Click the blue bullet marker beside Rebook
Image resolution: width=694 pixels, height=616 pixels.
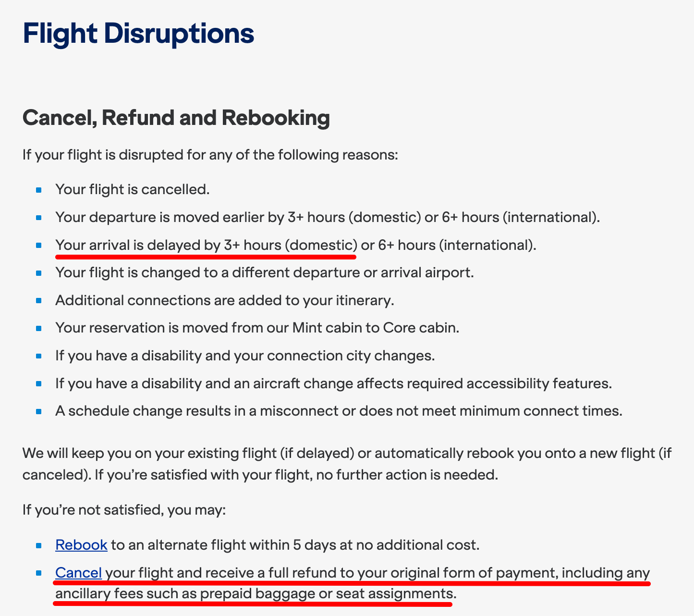pyautogui.click(x=39, y=546)
